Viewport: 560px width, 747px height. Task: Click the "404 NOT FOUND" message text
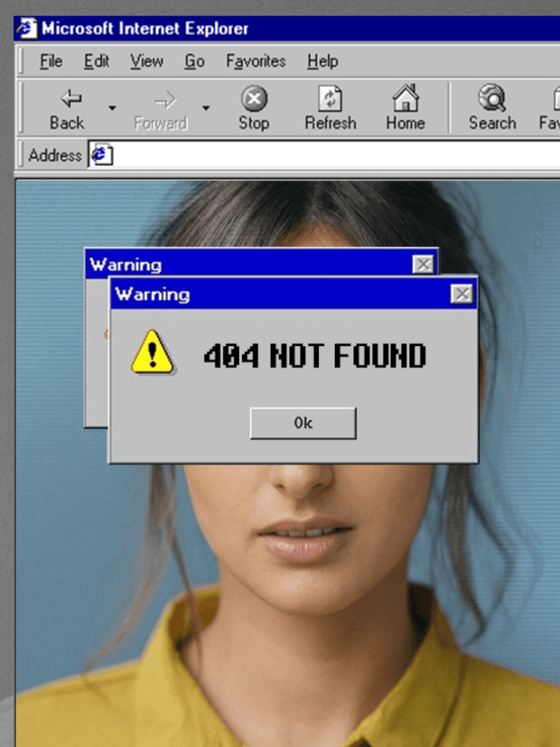(x=315, y=356)
